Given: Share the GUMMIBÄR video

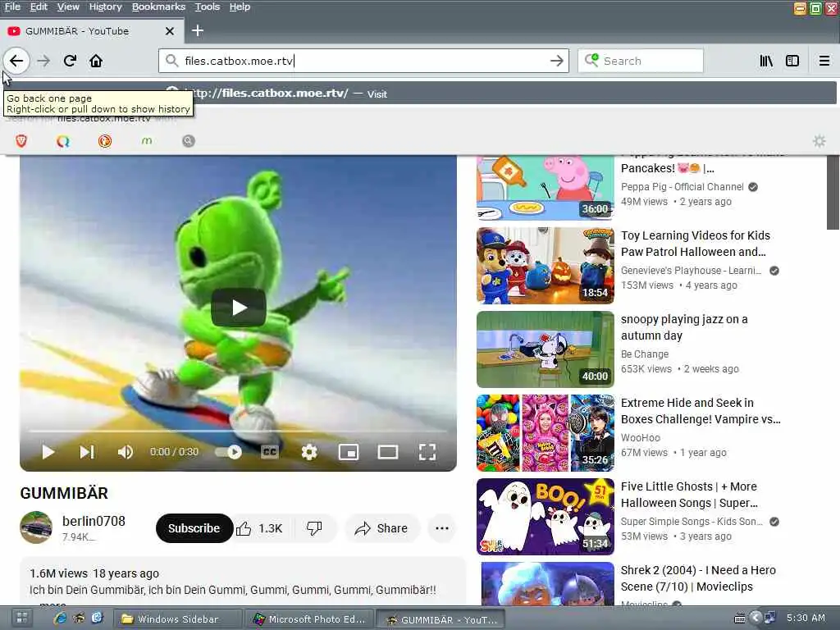Looking at the screenshot, I should click(x=381, y=528).
